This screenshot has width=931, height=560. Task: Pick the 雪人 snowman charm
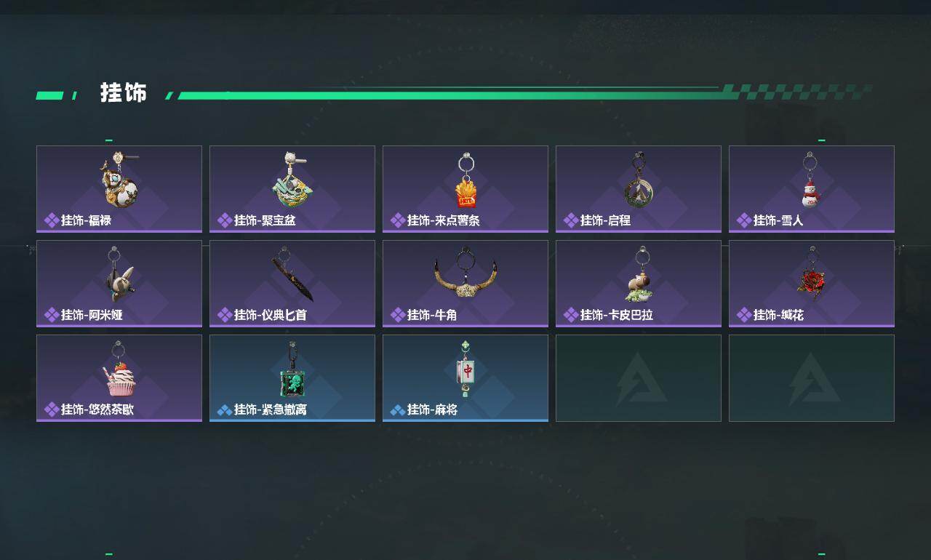[810, 180]
